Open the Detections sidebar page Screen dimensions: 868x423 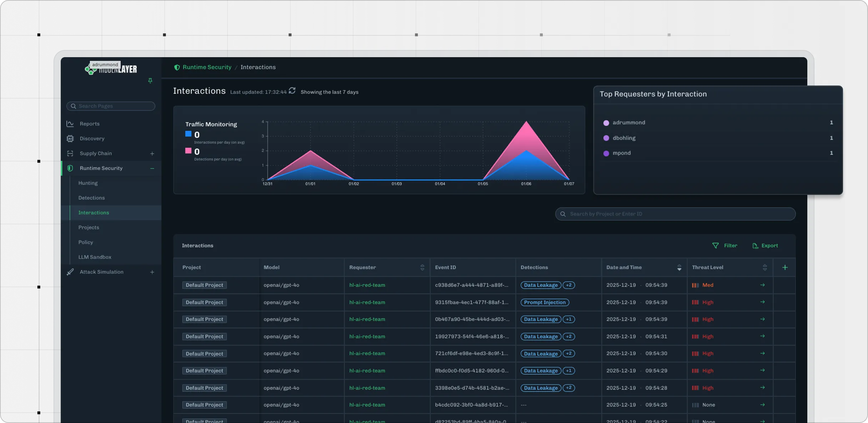point(91,198)
